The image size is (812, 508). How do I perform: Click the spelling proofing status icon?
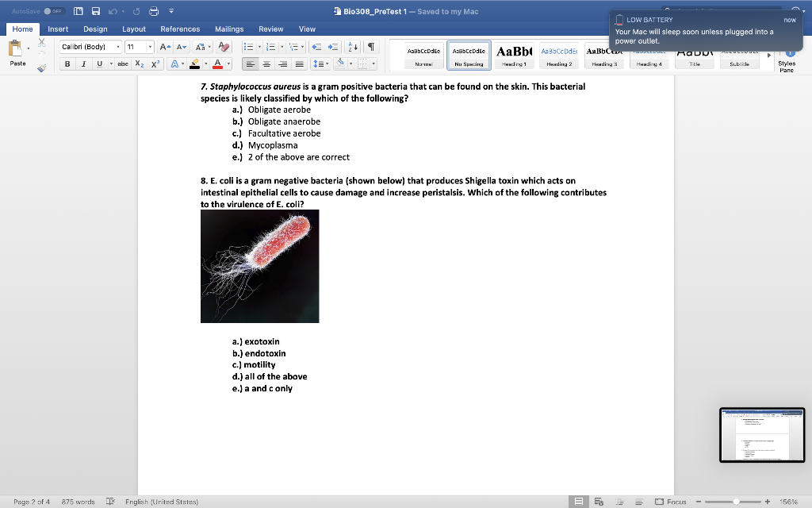pos(110,502)
